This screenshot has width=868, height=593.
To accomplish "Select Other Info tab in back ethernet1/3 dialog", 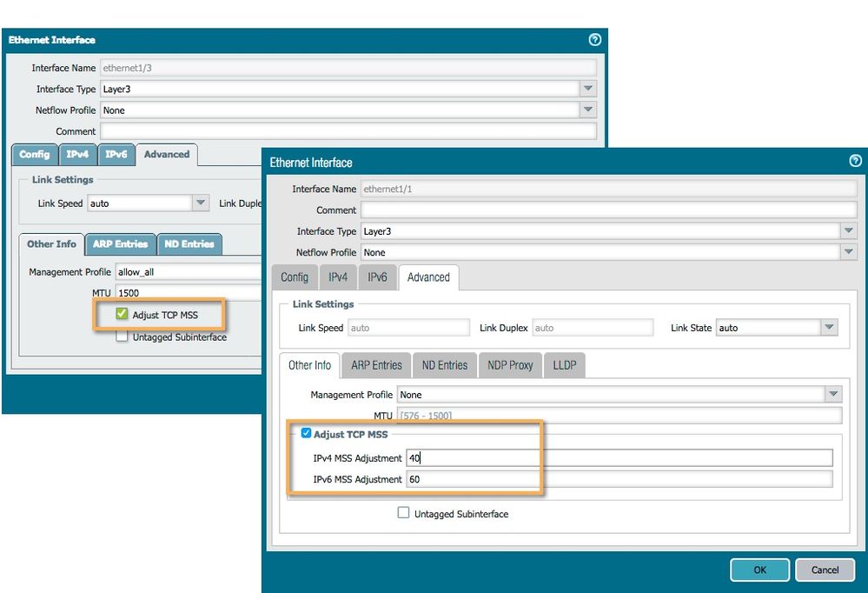I will [x=51, y=243].
